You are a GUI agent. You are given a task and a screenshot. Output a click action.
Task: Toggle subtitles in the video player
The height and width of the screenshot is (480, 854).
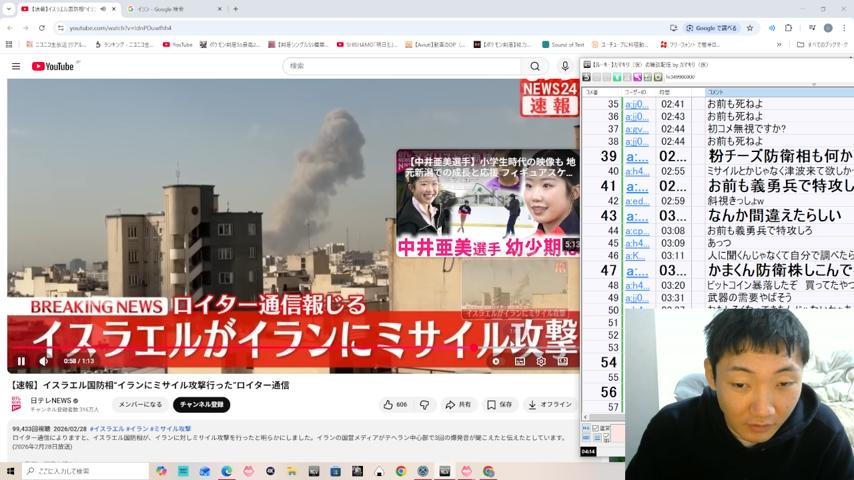pos(520,361)
